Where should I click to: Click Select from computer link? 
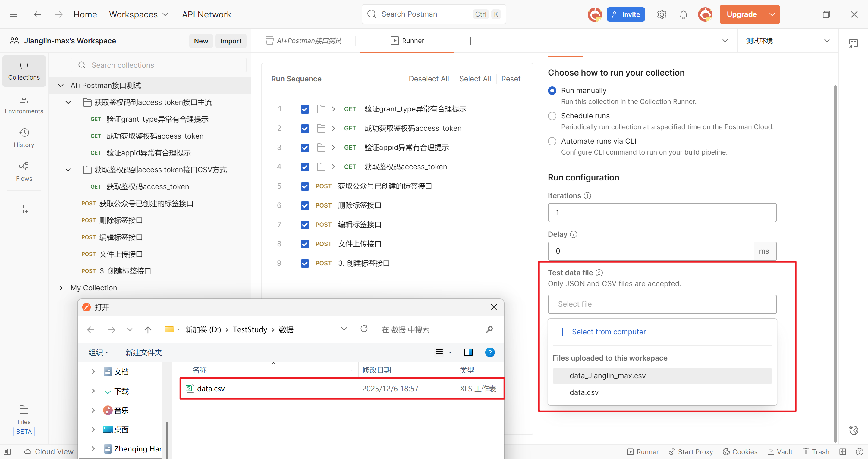602,332
